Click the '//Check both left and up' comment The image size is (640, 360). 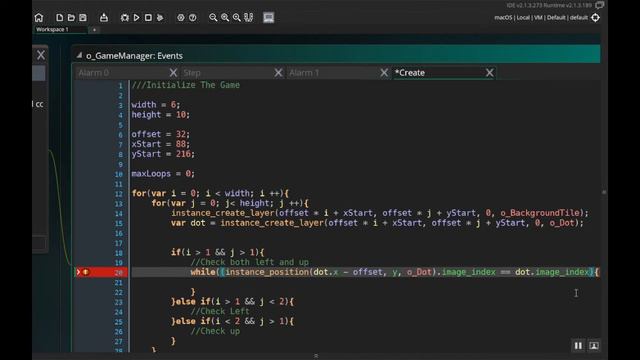pyautogui.click(x=249, y=262)
